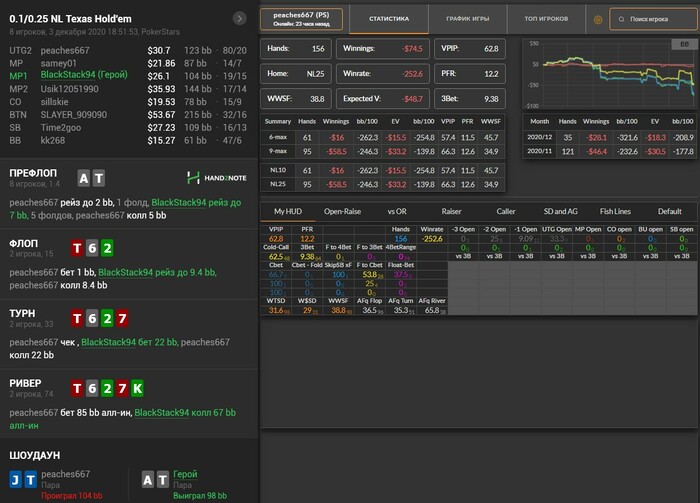
Task: Open the ГРАФИК ИГРЫ tab
Action: coord(468,19)
